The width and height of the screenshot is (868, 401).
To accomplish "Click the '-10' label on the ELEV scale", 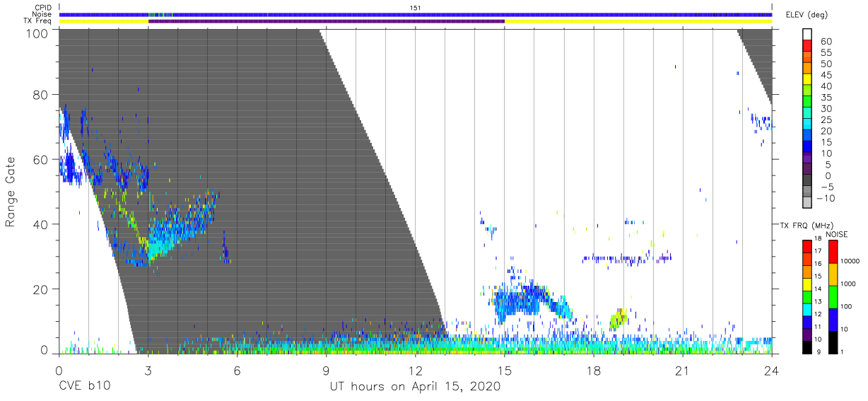I will click(824, 198).
